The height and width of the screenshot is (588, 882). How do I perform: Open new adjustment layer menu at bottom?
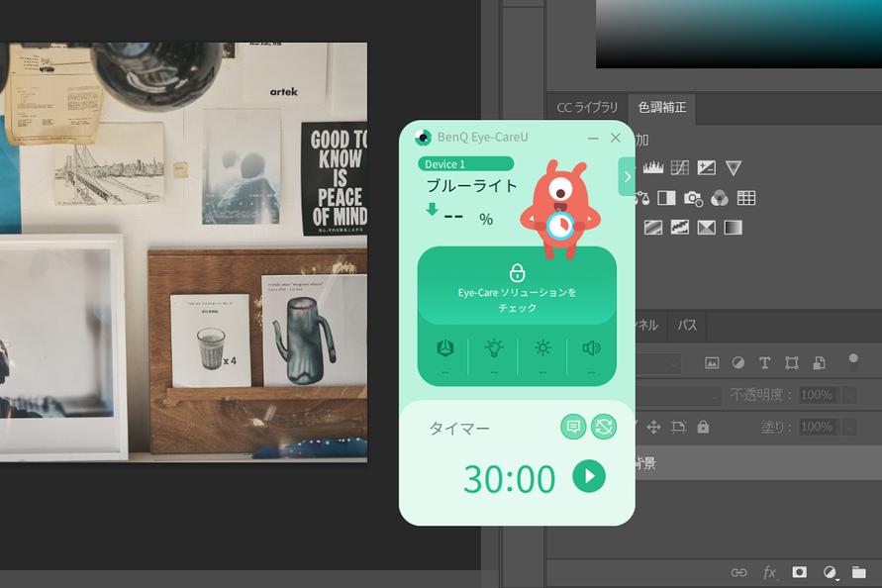[830, 573]
